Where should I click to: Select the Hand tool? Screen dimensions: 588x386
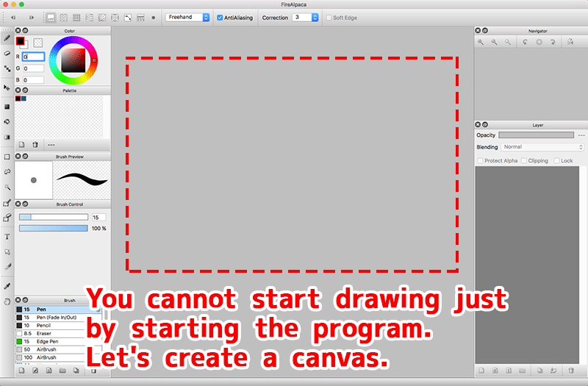(x=7, y=301)
